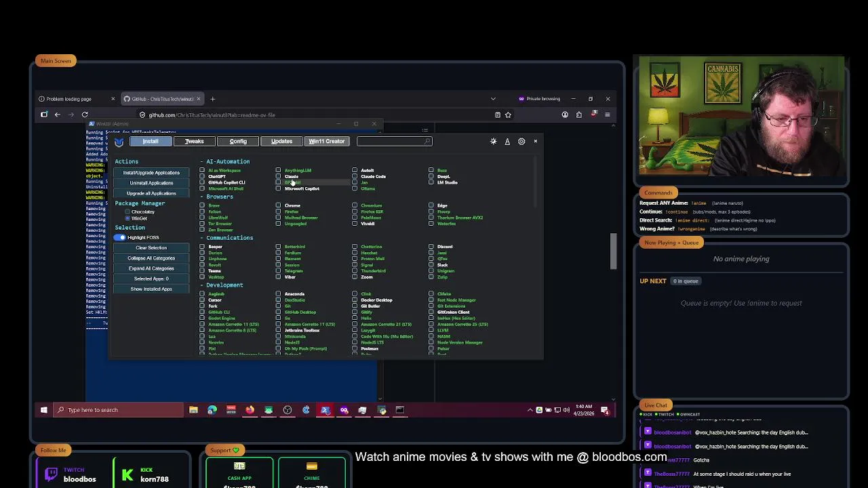Check the Edge checkbox

click(431, 205)
